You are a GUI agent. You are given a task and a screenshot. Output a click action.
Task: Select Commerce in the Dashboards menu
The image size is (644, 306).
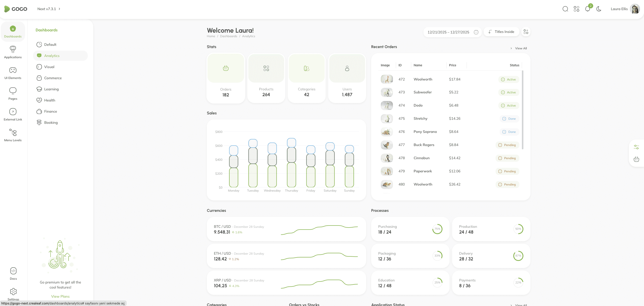coord(53,78)
